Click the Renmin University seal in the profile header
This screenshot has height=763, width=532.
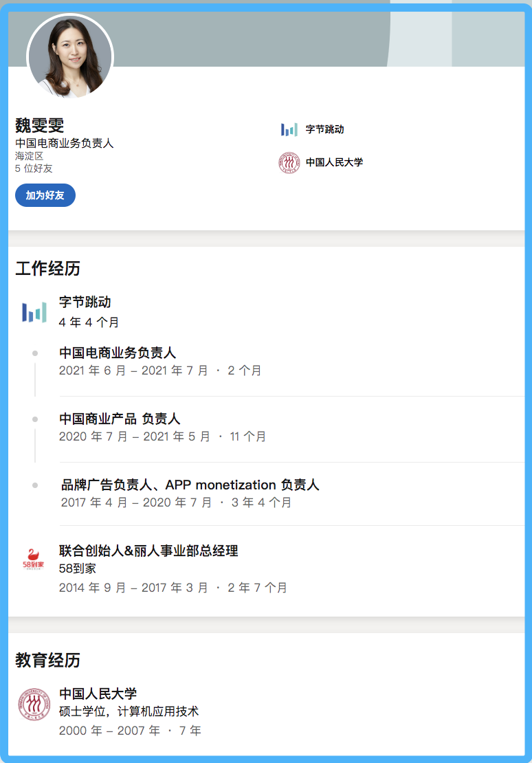click(289, 163)
